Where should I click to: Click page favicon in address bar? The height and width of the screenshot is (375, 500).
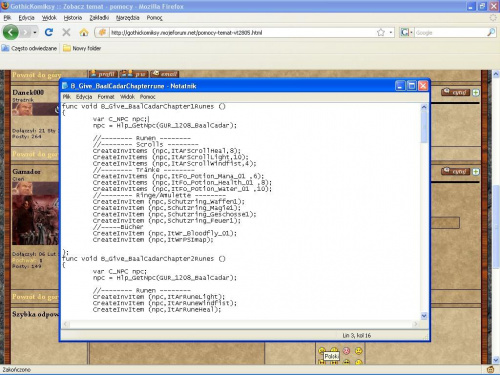pos(102,32)
